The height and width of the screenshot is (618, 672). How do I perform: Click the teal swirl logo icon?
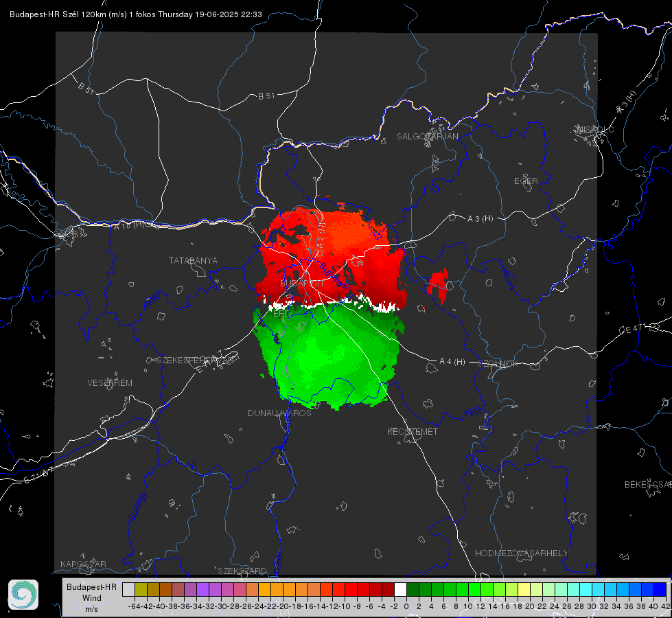(x=23, y=595)
